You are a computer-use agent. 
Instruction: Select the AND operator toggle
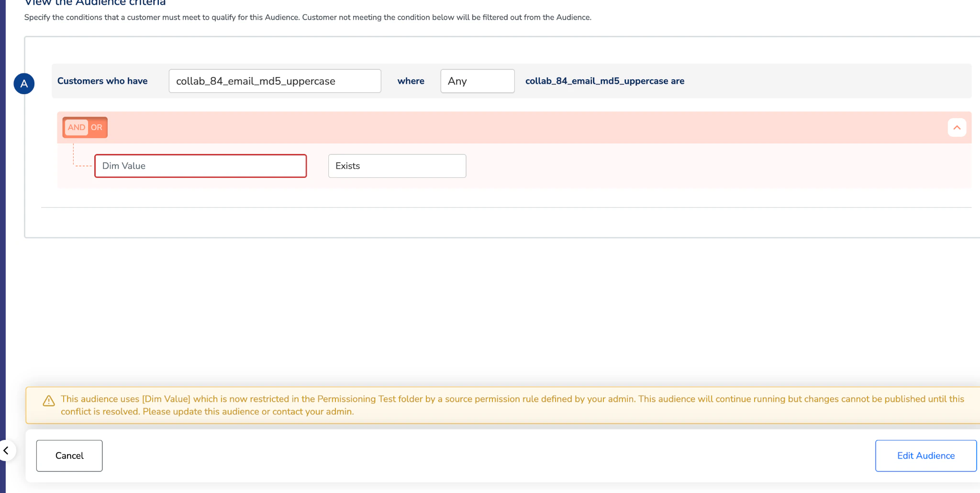coord(77,128)
